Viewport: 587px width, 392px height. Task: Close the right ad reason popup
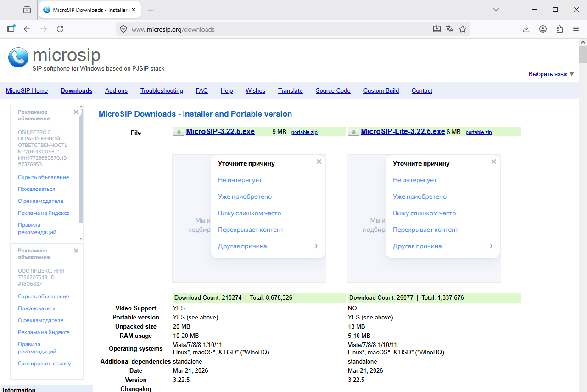(494, 162)
